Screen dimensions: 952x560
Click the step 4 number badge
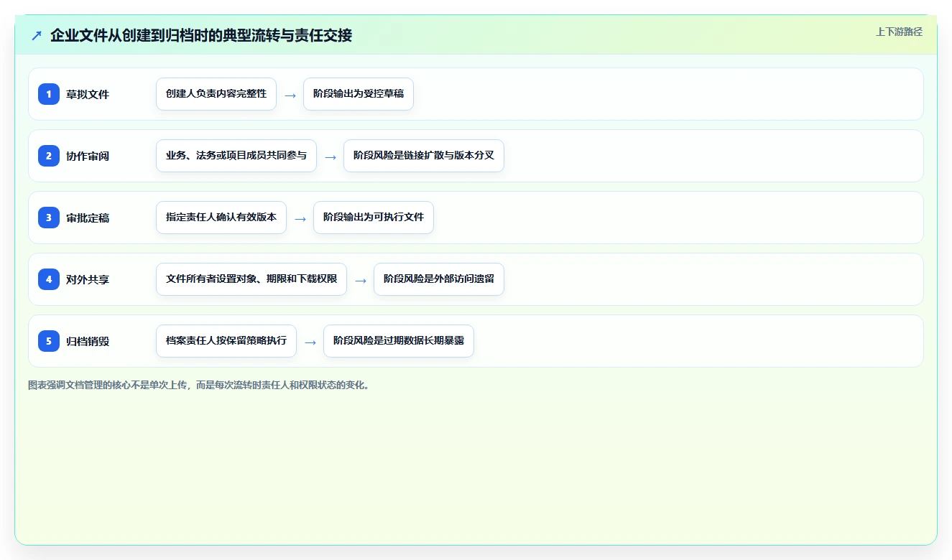coord(49,279)
